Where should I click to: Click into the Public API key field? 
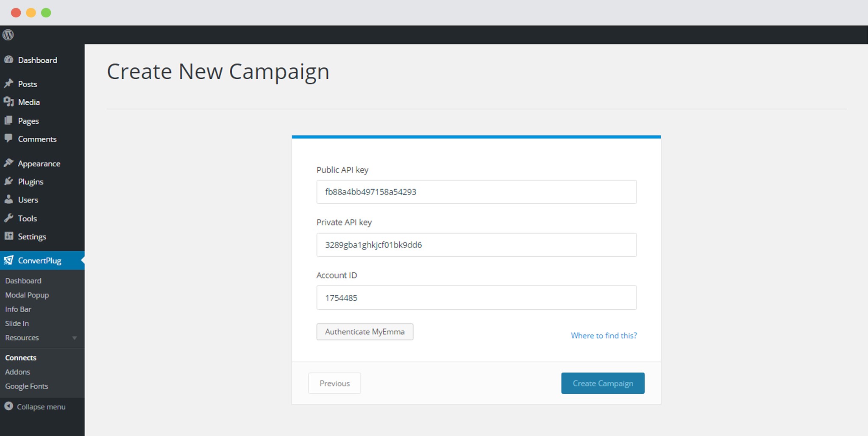click(x=476, y=192)
